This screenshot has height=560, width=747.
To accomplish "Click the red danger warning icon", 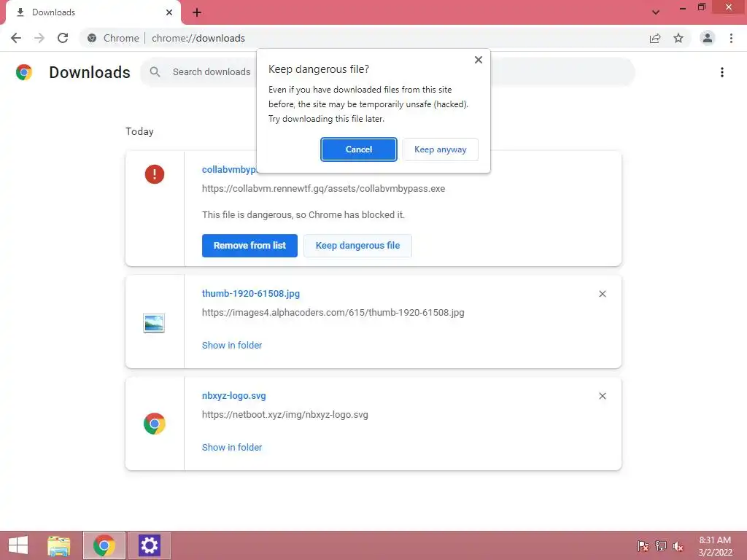I will click(x=155, y=174).
